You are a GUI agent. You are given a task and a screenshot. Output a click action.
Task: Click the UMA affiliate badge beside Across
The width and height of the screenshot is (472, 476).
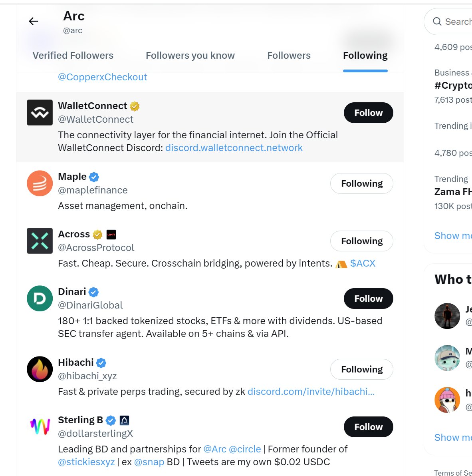[x=111, y=235]
